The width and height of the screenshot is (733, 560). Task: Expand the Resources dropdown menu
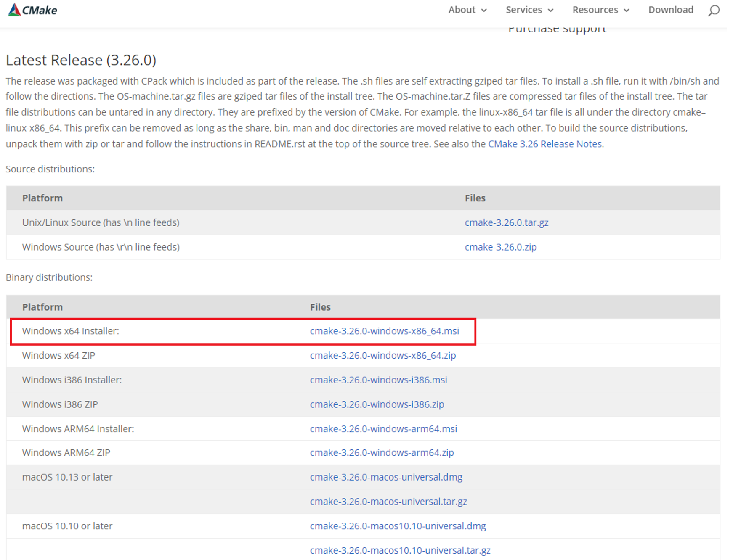pos(600,10)
